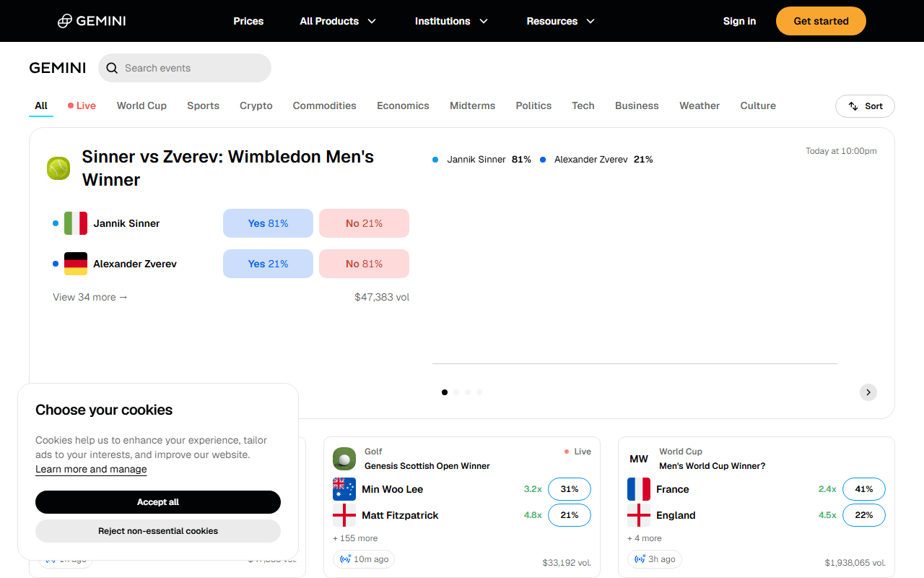Open the Live events tab
This screenshot has height=578, width=924.
(82, 105)
